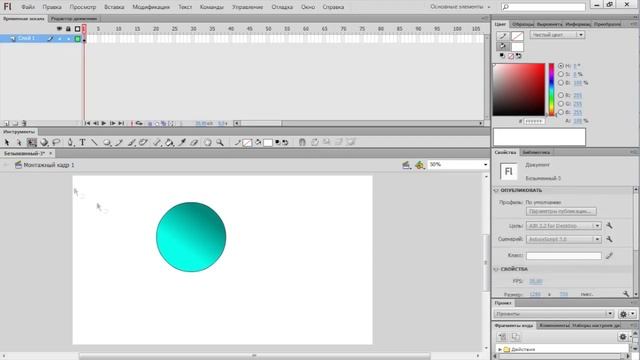Image resolution: width=640 pixels, height=360 pixels.
Task: Open the Projects dropdown list
Action: coord(553,314)
